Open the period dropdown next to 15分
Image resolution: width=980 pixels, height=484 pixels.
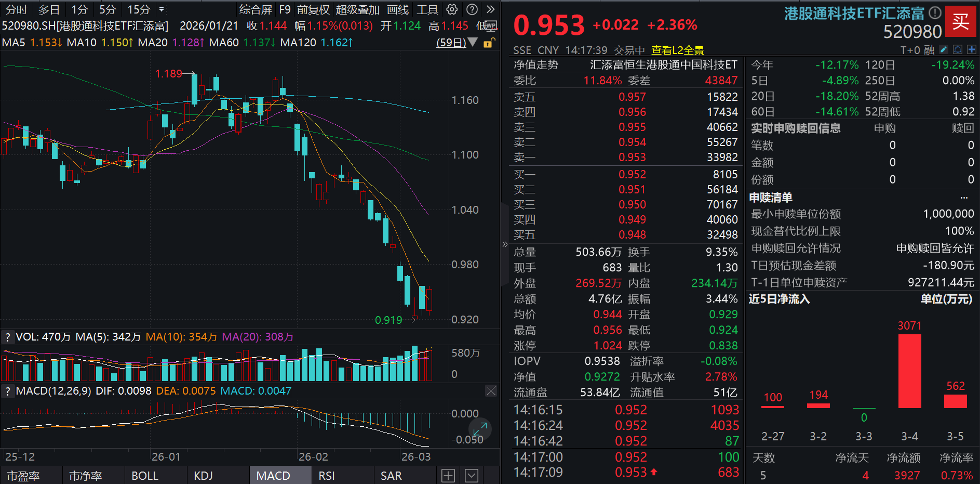coord(161,9)
